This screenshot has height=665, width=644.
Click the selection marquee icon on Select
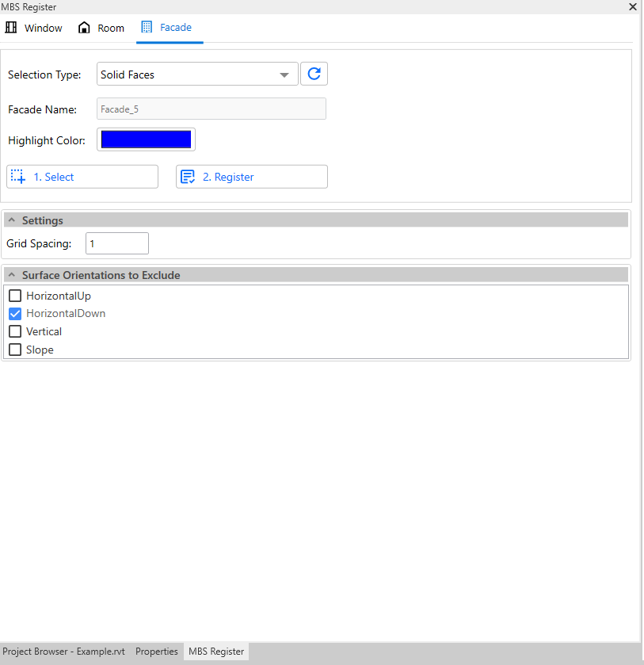(18, 177)
